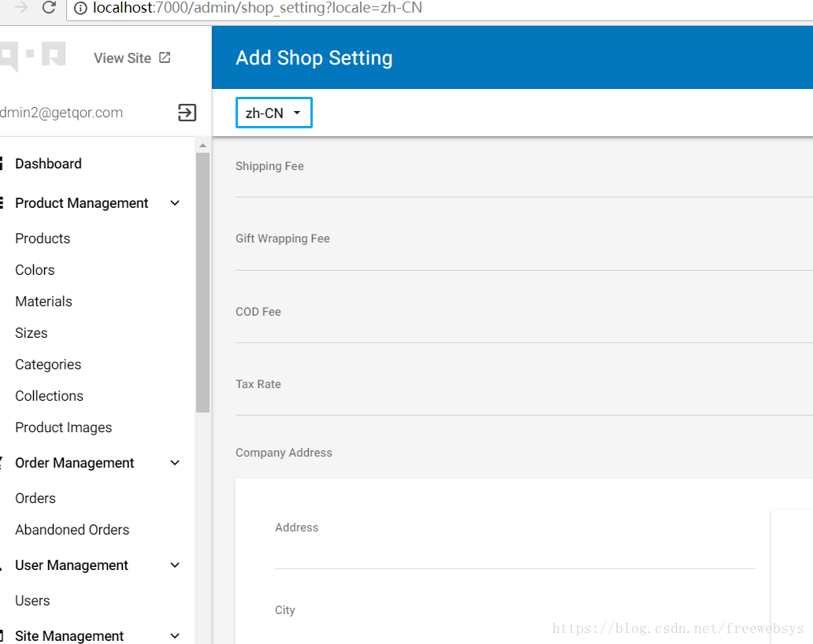This screenshot has height=644, width=813.
Task: Click the logout icon beside admin email
Action: point(187,113)
